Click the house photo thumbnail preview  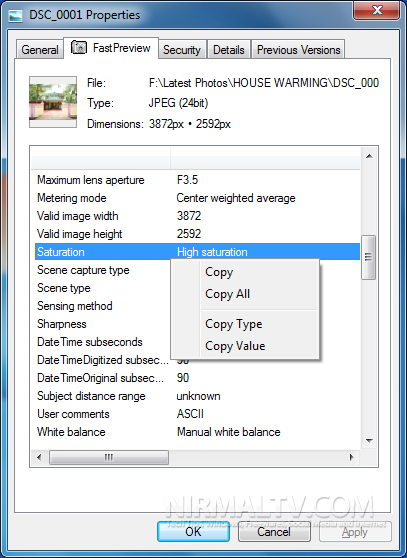coord(53,102)
